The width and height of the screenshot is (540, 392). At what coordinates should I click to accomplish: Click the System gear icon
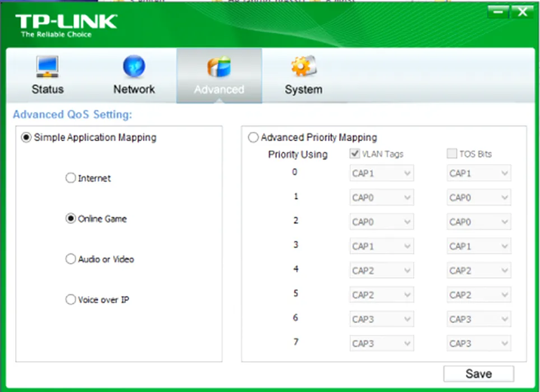coord(303,67)
